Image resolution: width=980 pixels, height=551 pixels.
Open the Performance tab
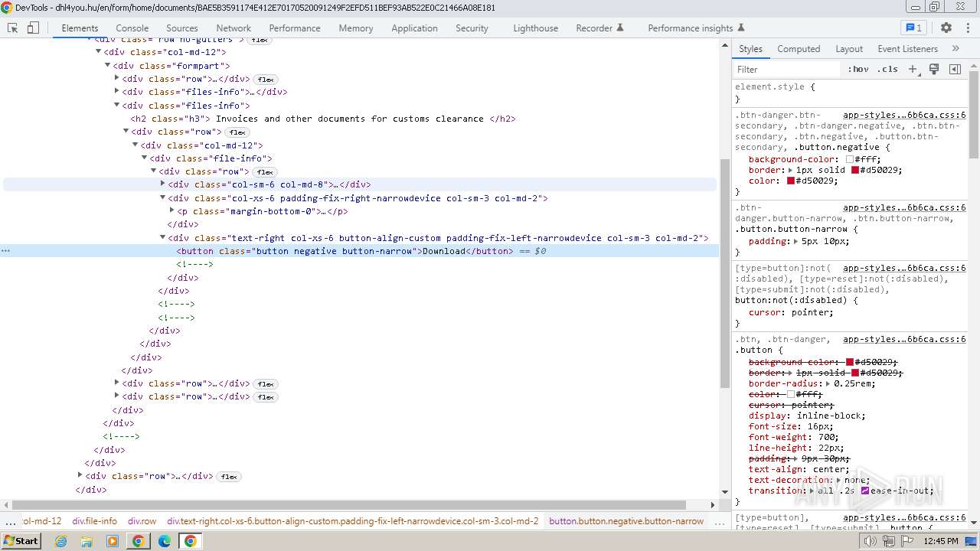(295, 28)
